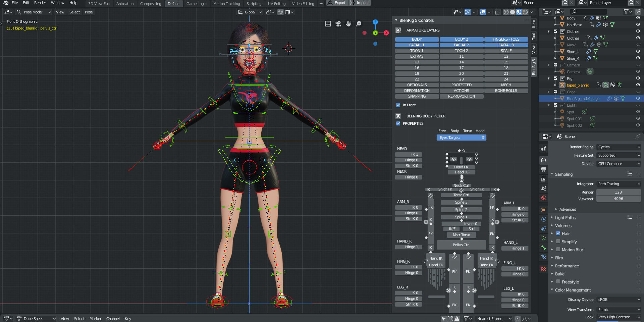Screen dimensions: 644x322
Task: Open World properties tab
Action: [x=544, y=198]
